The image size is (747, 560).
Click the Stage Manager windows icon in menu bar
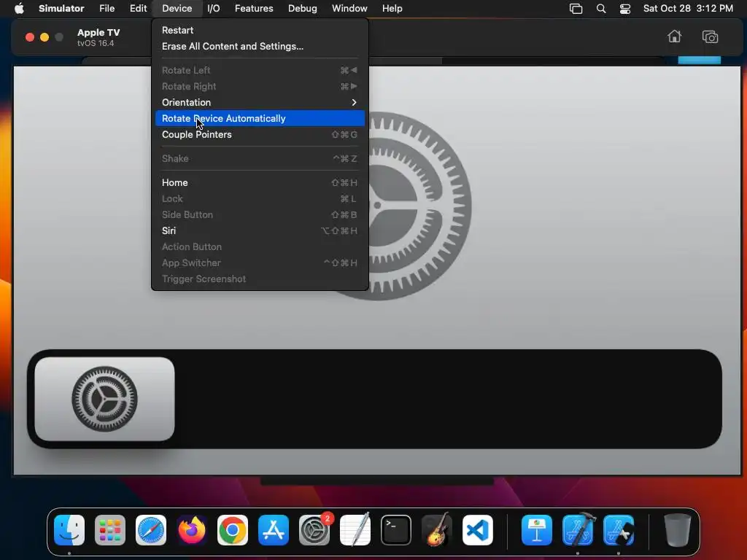coord(576,8)
